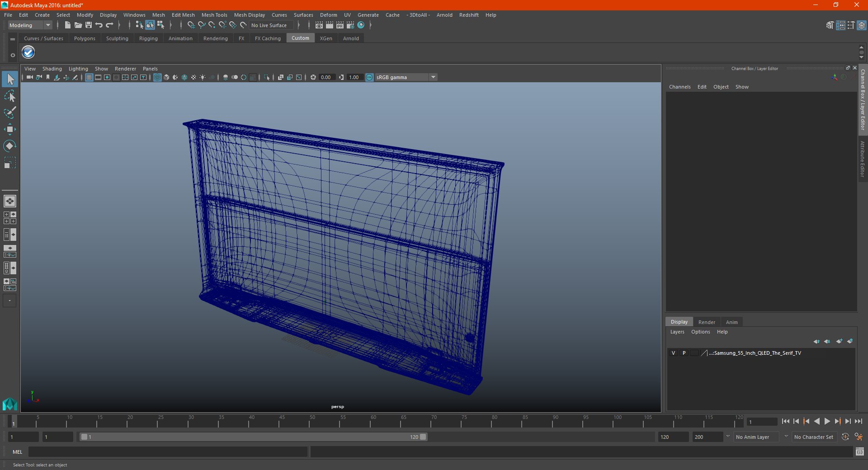Image resolution: width=868 pixels, height=470 pixels.
Task: Redo with the redo arrow icon
Action: coord(109,25)
